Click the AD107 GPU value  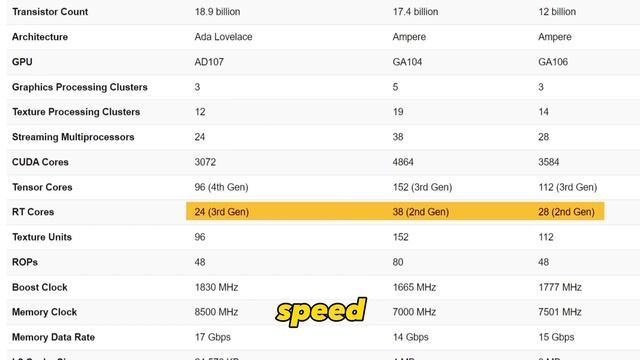pyautogui.click(x=209, y=62)
